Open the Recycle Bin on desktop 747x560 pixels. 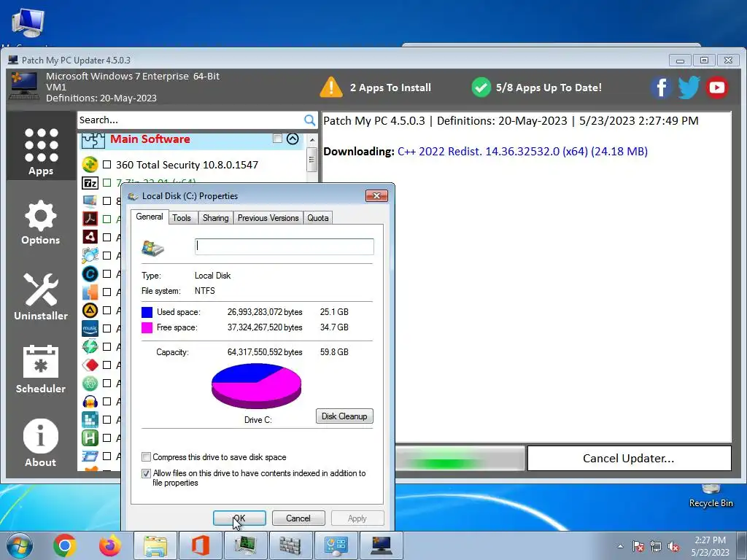coord(711,495)
